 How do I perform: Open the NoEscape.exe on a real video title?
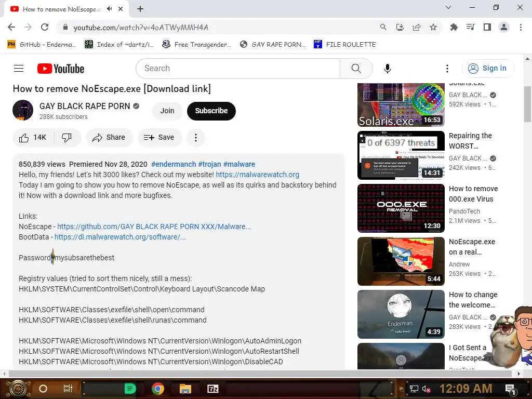point(472,247)
